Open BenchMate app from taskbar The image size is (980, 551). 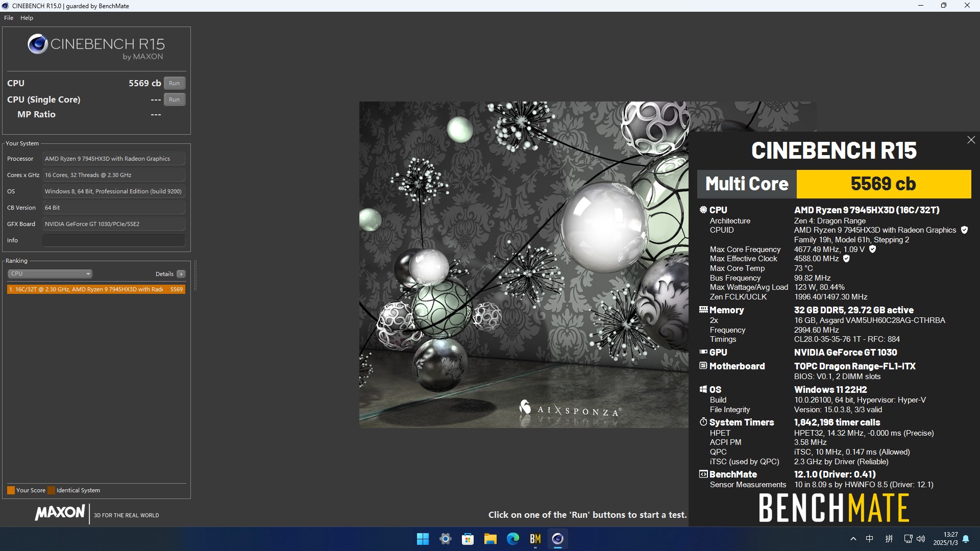tap(535, 539)
